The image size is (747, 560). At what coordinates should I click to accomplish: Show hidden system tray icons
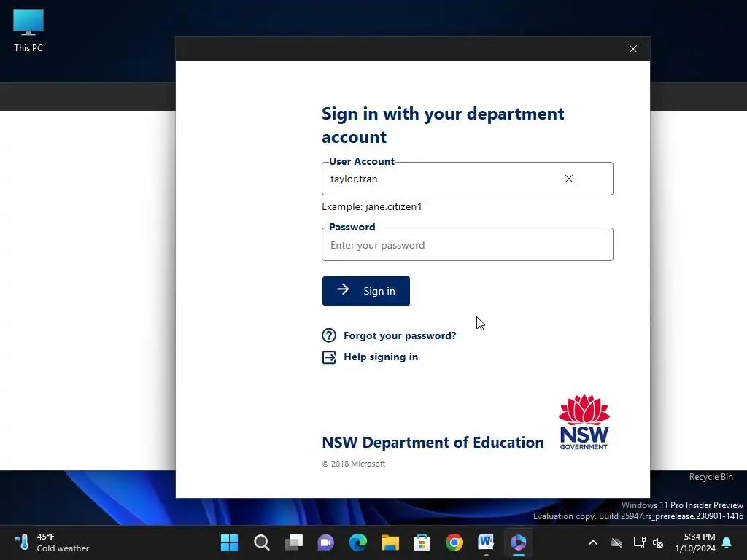593,542
